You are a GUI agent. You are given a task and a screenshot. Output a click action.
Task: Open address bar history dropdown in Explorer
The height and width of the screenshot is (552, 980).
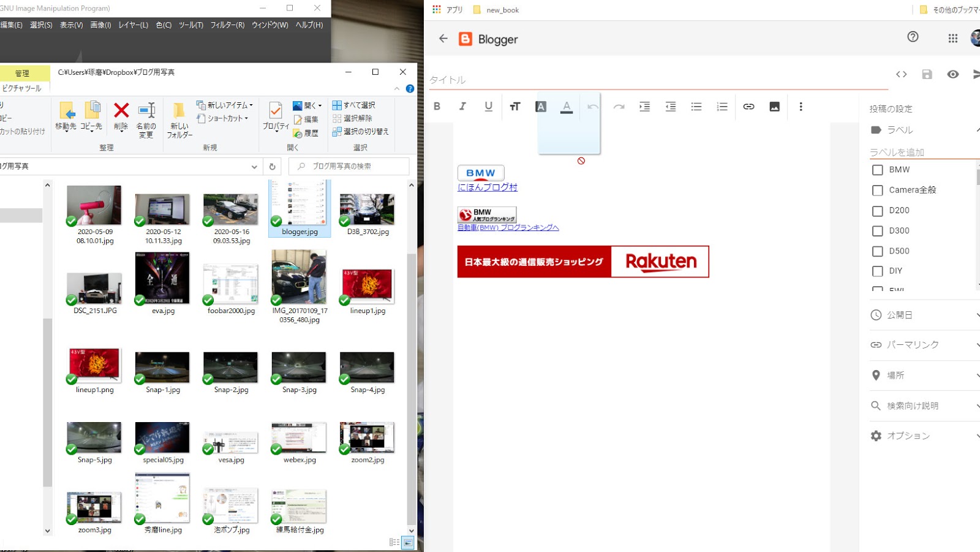(x=254, y=167)
